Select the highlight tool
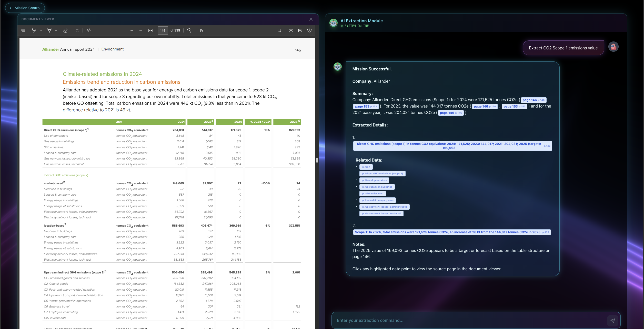Viewport: 644px width, 329px height. click(x=34, y=30)
